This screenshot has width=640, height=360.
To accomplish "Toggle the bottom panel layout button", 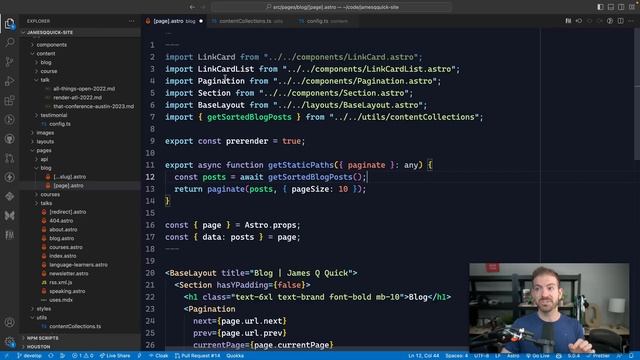I will coord(611,7).
